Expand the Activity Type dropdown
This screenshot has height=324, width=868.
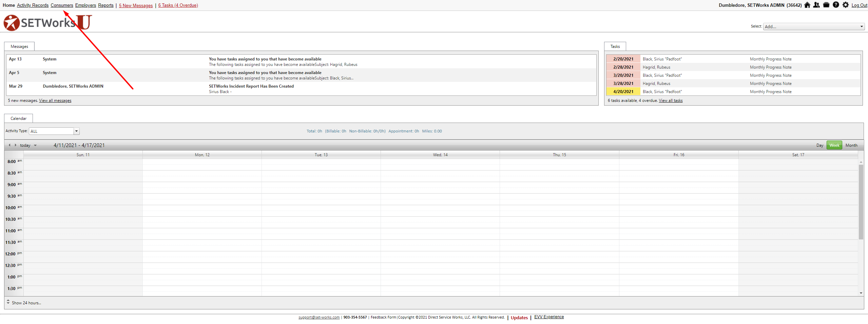(77, 131)
